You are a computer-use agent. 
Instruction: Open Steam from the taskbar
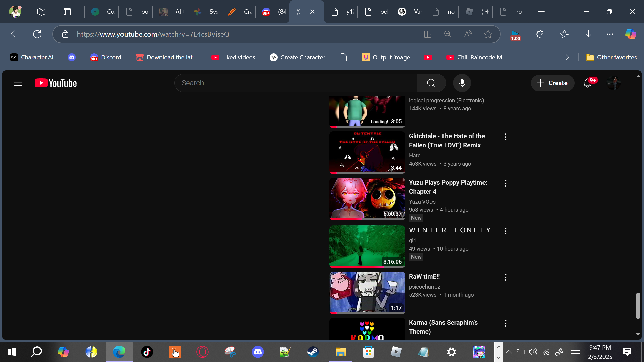click(313, 352)
